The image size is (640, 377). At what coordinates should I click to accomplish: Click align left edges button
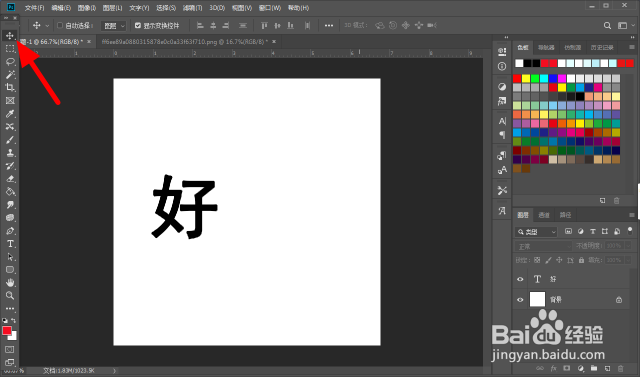click(x=200, y=26)
